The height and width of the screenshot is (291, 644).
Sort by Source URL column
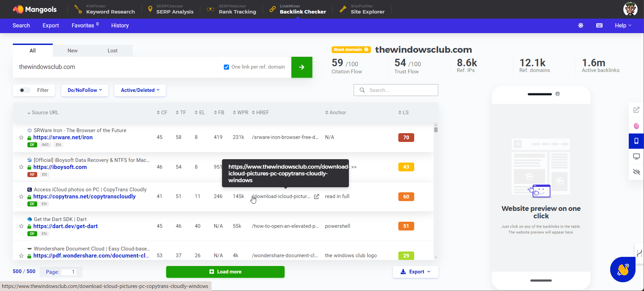(43, 113)
